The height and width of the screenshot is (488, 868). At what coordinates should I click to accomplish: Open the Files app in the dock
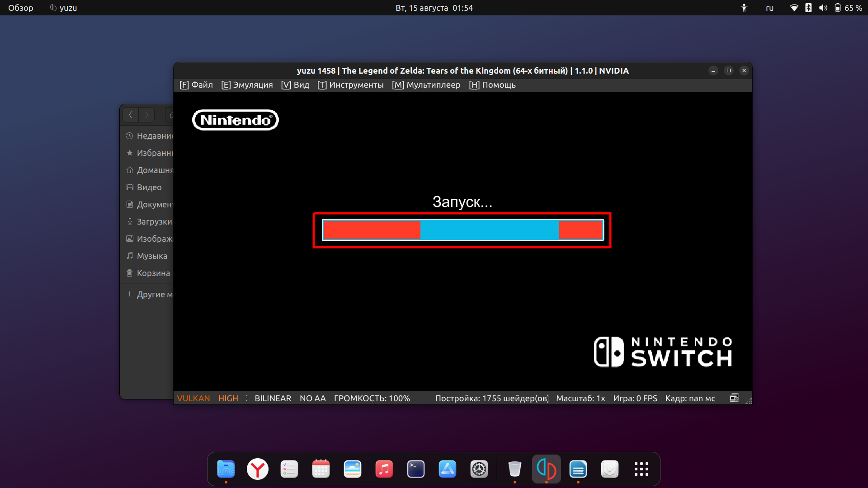pyautogui.click(x=226, y=469)
